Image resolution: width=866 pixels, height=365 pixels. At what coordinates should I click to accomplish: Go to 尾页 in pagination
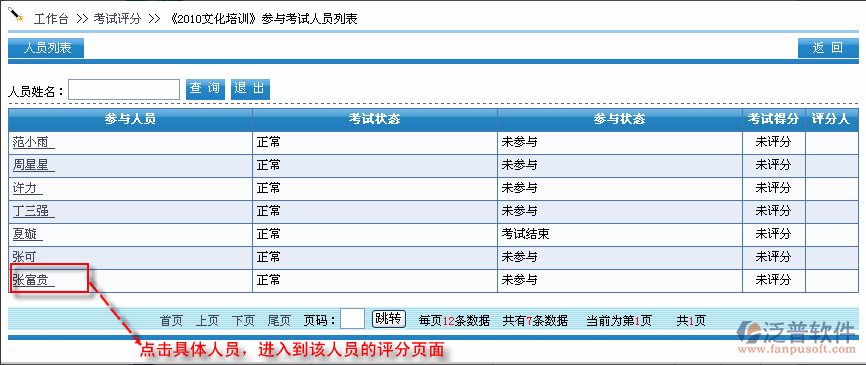(x=279, y=321)
